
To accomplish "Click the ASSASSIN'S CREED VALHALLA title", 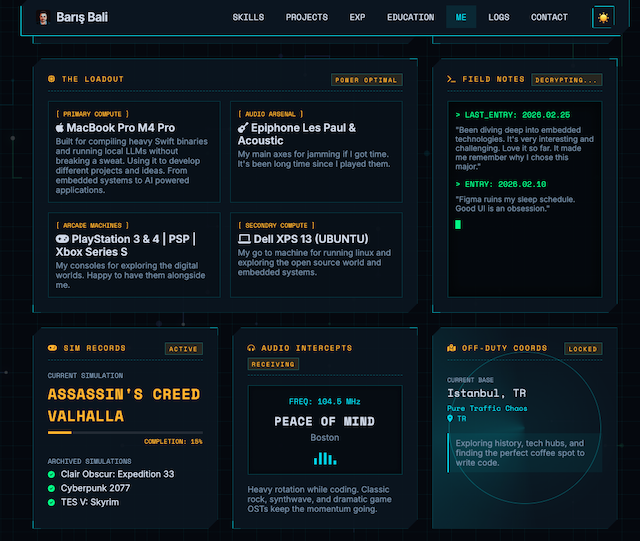I will 124,405.
